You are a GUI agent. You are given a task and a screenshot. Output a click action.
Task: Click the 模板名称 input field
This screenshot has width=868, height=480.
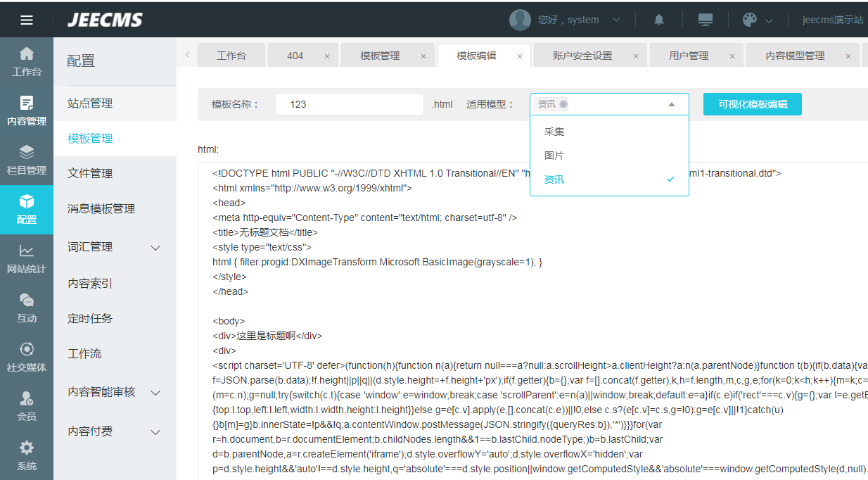click(350, 104)
